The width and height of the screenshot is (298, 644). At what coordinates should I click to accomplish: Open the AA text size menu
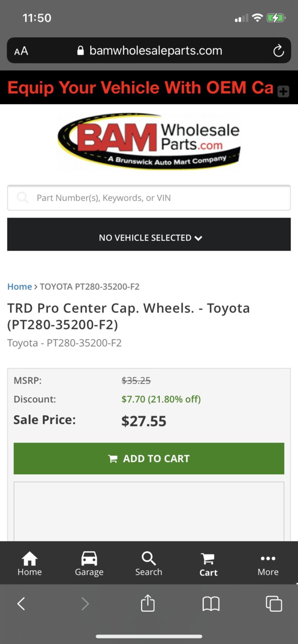(21, 51)
